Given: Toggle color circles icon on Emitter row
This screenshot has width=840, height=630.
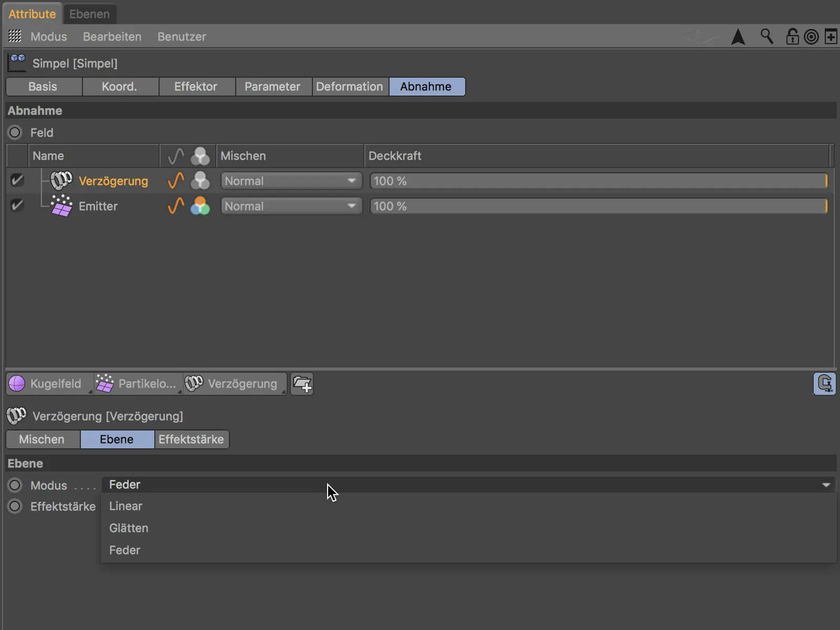Looking at the screenshot, I should pos(200,206).
